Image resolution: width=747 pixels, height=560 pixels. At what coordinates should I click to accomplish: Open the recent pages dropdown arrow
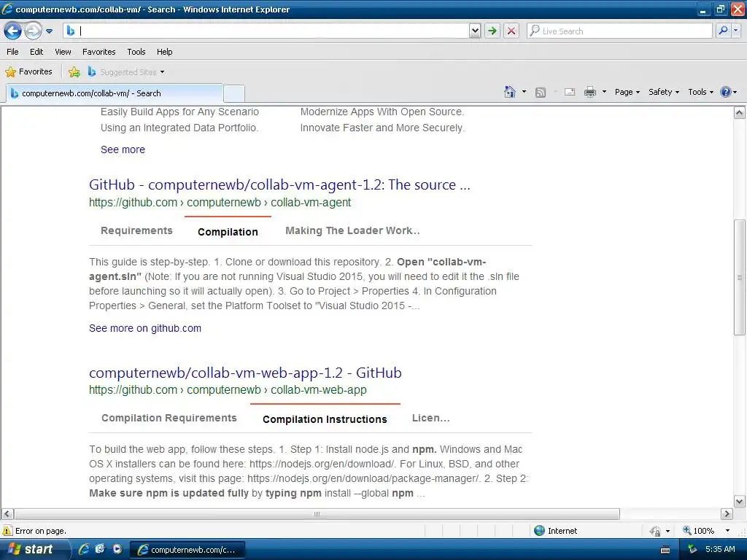(49, 31)
